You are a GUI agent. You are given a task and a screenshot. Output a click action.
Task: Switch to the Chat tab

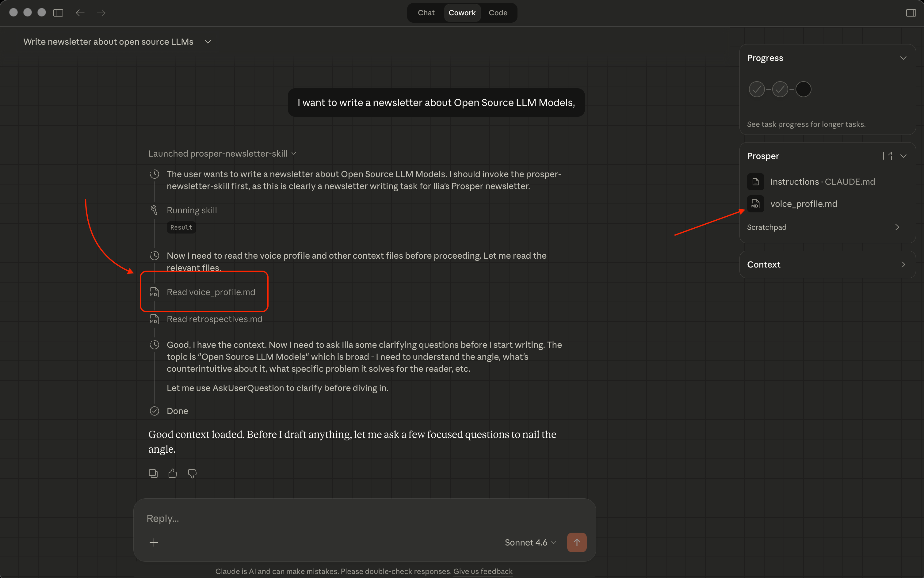point(426,13)
